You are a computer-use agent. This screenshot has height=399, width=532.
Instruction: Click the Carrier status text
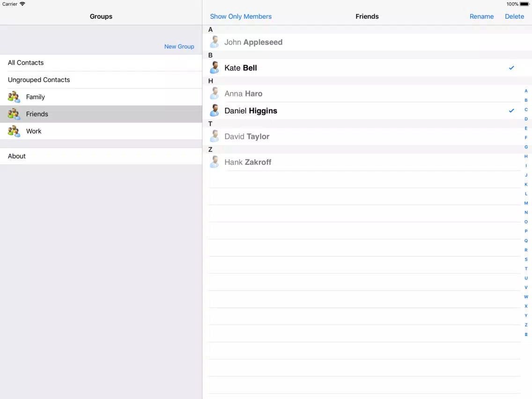[x=10, y=4]
